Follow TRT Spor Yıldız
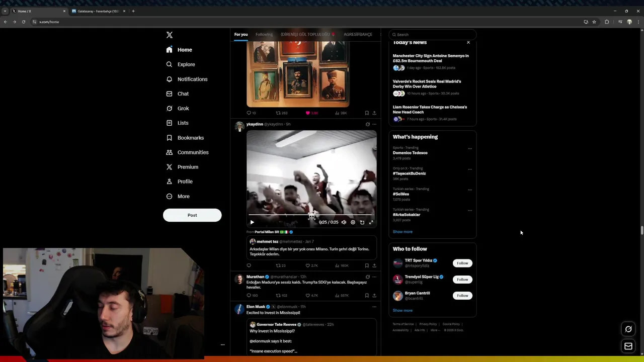The height and width of the screenshot is (362, 644). [462, 263]
